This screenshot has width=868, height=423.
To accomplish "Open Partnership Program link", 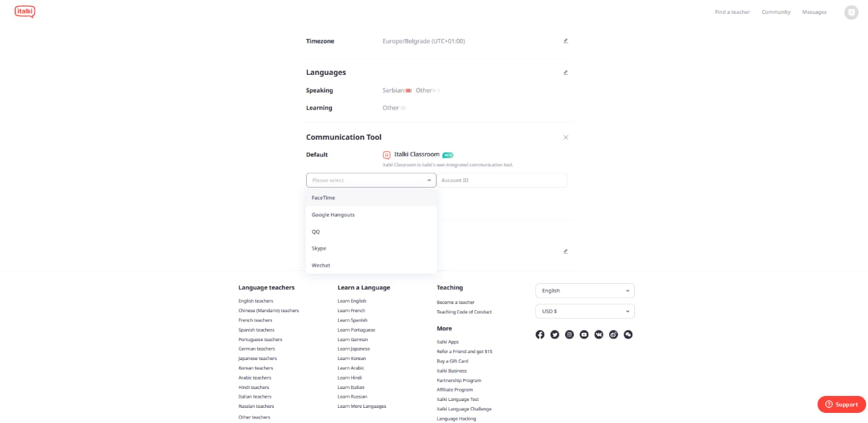I will 459,380.
